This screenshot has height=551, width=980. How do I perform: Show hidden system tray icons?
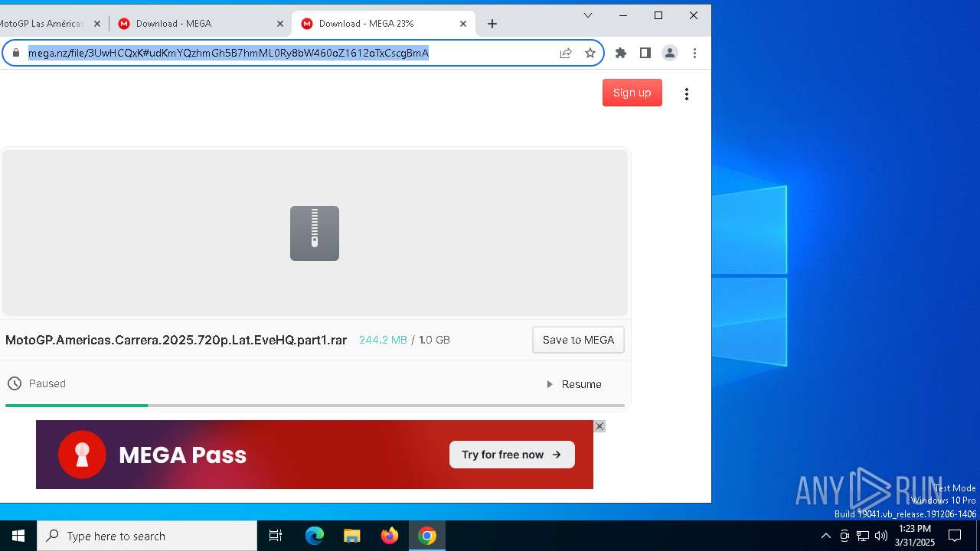coord(825,536)
